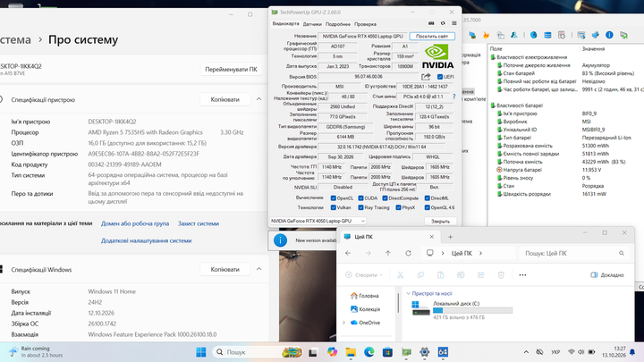This screenshot has width=644, height=362.
Task: Open the Захист системи link
Action: pos(199,223)
